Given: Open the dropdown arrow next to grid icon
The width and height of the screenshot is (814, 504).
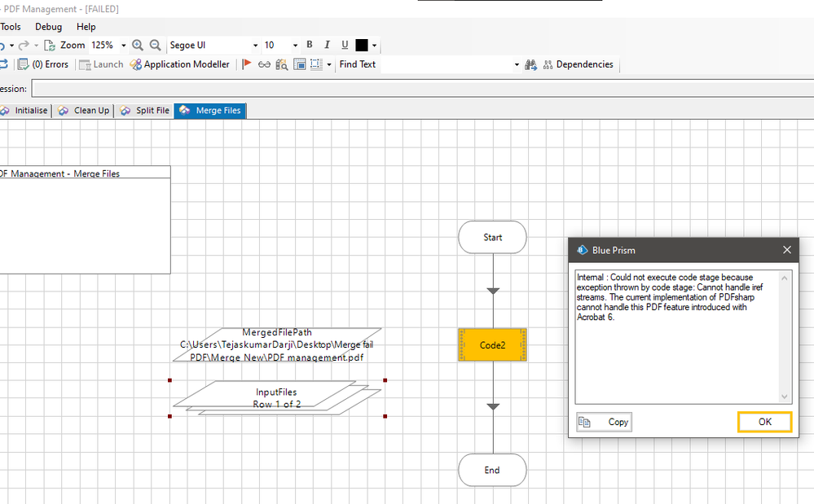Looking at the screenshot, I should click(x=329, y=65).
